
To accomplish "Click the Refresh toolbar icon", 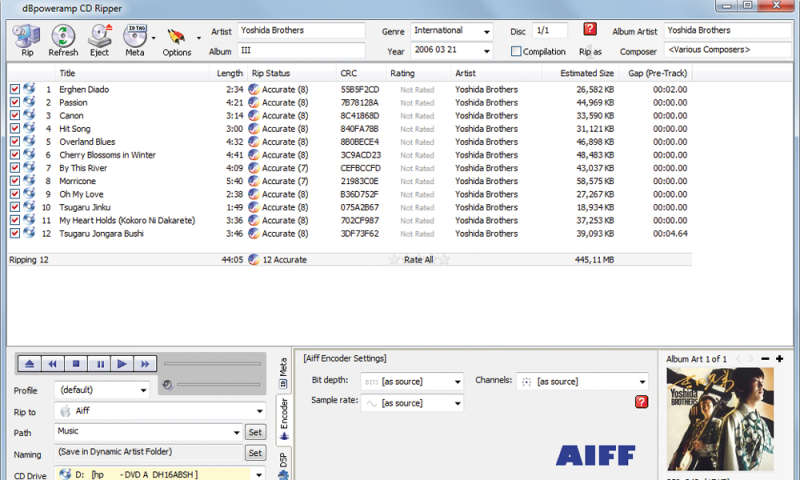I will pos(63,36).
